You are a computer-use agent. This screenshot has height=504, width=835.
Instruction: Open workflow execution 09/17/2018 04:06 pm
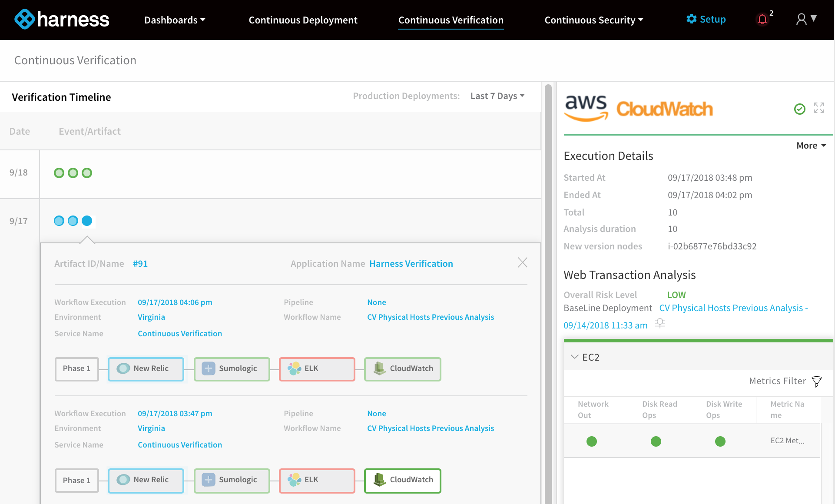[175, 302]
